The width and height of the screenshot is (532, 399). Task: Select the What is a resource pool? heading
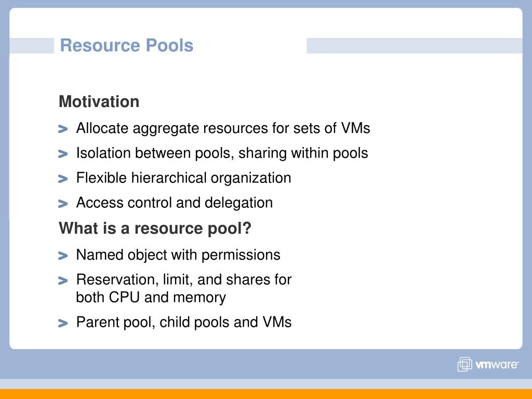pos(155,229)
